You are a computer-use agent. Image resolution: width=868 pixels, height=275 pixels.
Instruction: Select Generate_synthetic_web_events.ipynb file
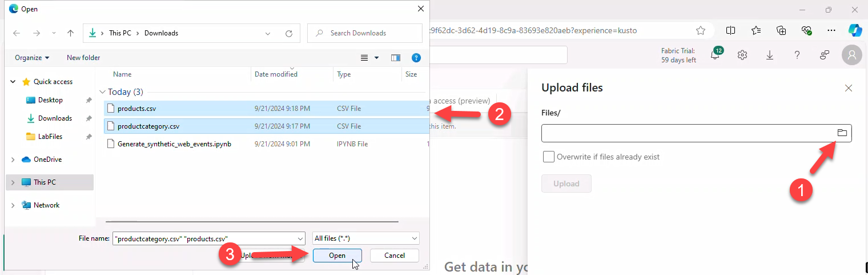pyautogui.click(x=266, y=144)
